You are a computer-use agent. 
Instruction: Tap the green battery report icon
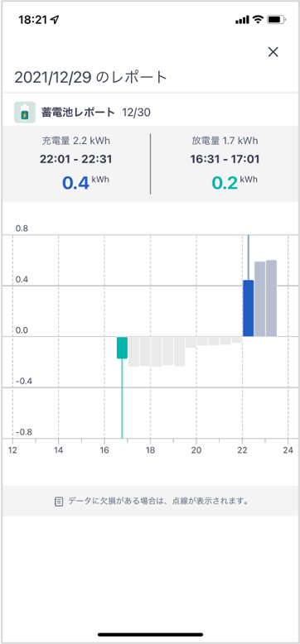point(25,112)
